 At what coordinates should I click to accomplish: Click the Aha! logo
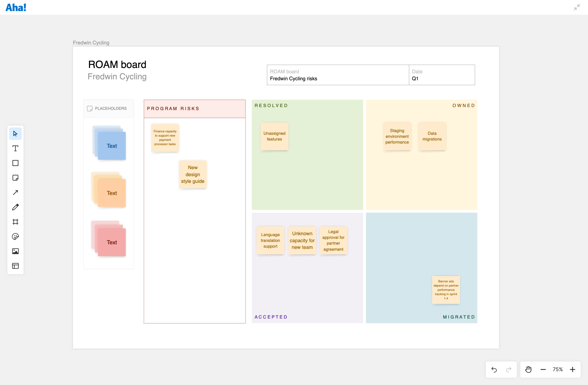[x=16, y=7]
